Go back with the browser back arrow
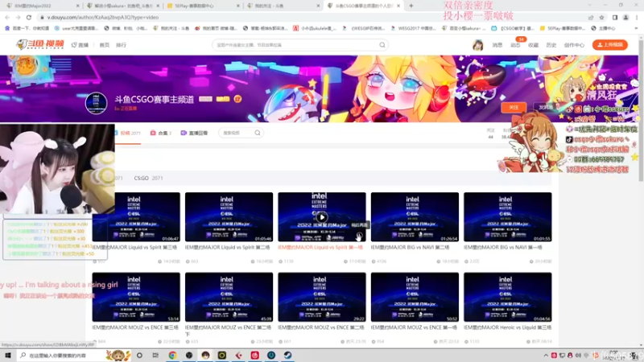Image resolution: width=644 pixels, height=362 pixels. click(x=7, y=17)
